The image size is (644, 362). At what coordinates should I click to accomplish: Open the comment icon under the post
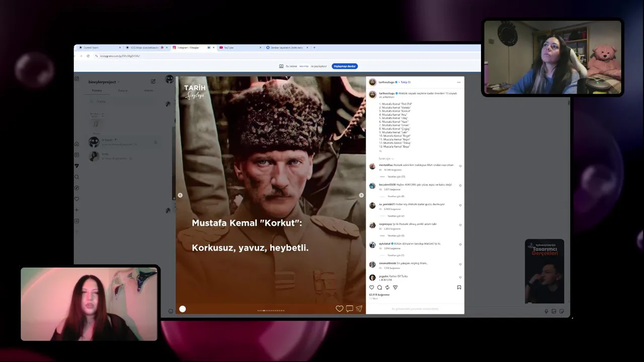click(379, 288)
